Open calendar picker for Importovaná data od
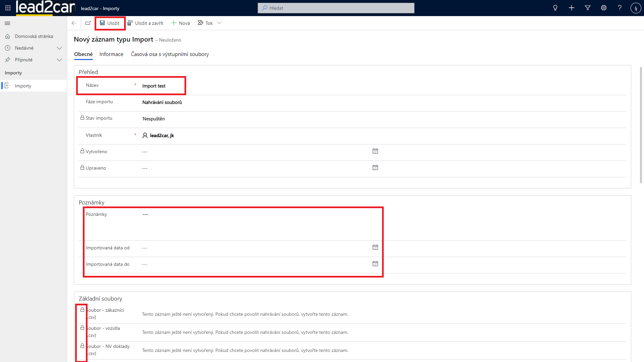Viewport: 644px width, 362px height. click(x=375, y=247)
